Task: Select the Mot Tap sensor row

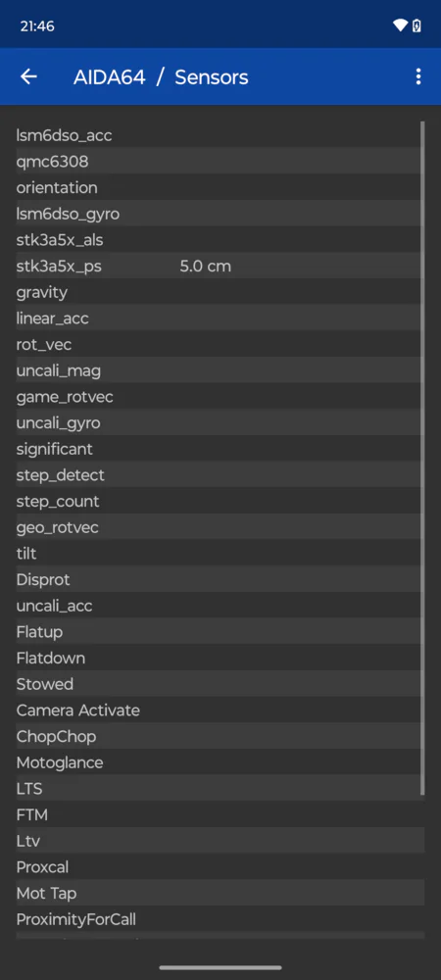Action: click(x=220, y=893)
